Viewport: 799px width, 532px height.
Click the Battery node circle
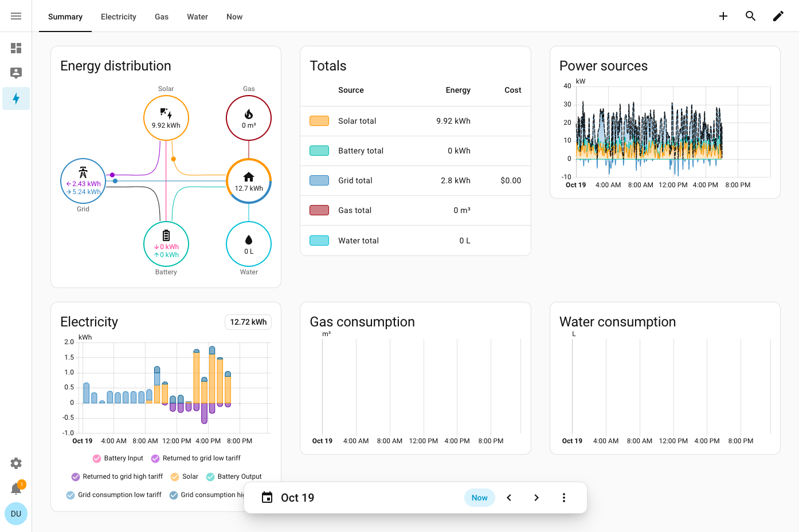(166, 244)
